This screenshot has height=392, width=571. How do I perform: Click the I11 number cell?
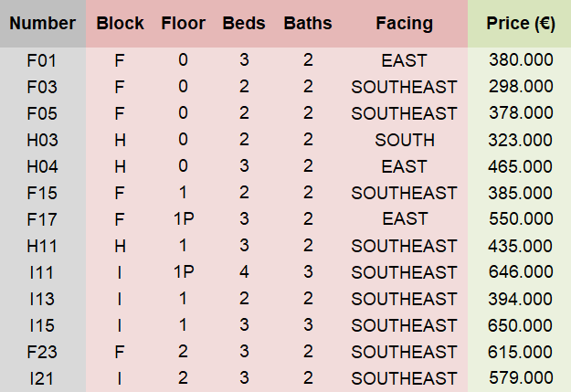pyautogui.click(x=42, y=272)
